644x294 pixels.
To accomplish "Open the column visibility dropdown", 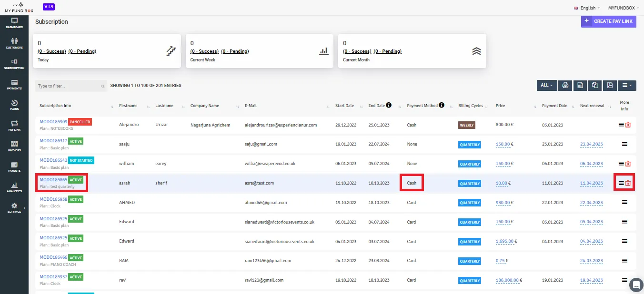I will [x=627, y=85].
